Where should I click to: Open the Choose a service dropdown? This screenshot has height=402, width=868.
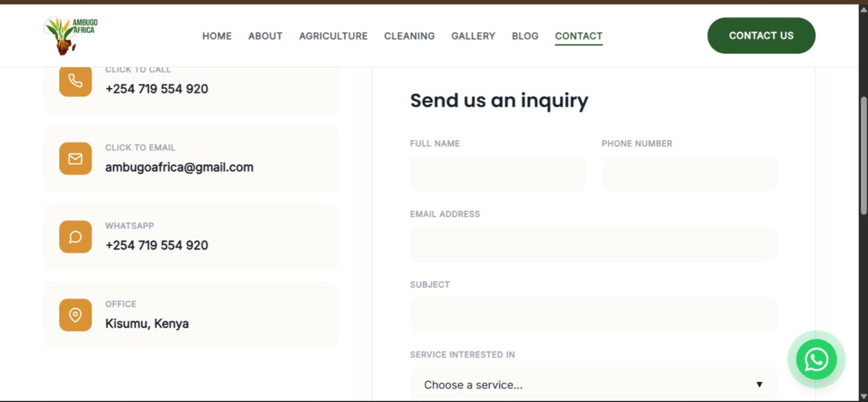(593, 385)
